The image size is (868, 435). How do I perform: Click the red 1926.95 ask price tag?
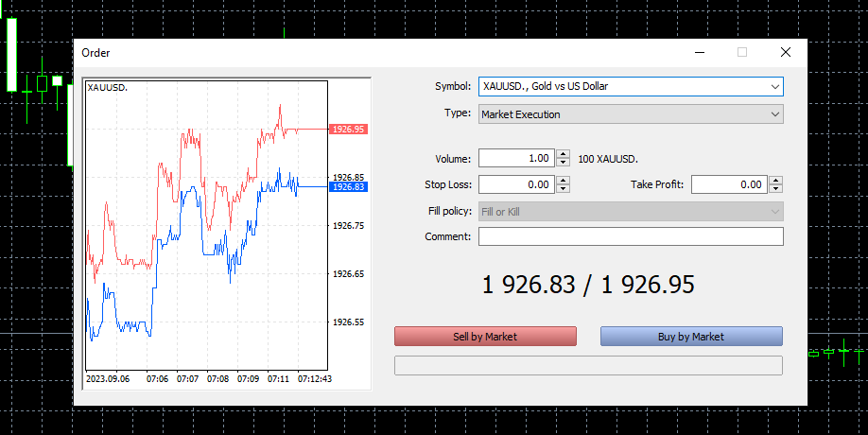[348, 130]
